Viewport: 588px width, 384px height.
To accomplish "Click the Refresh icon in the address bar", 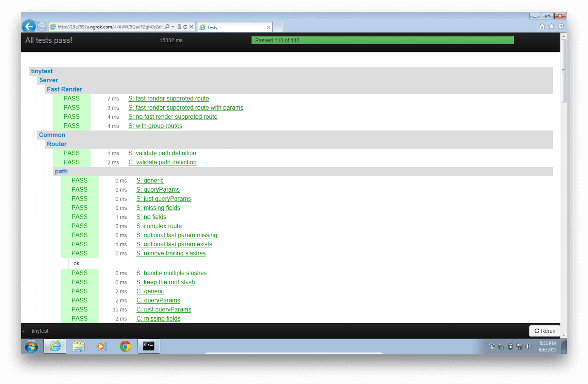I will click(x=185, y=27).
